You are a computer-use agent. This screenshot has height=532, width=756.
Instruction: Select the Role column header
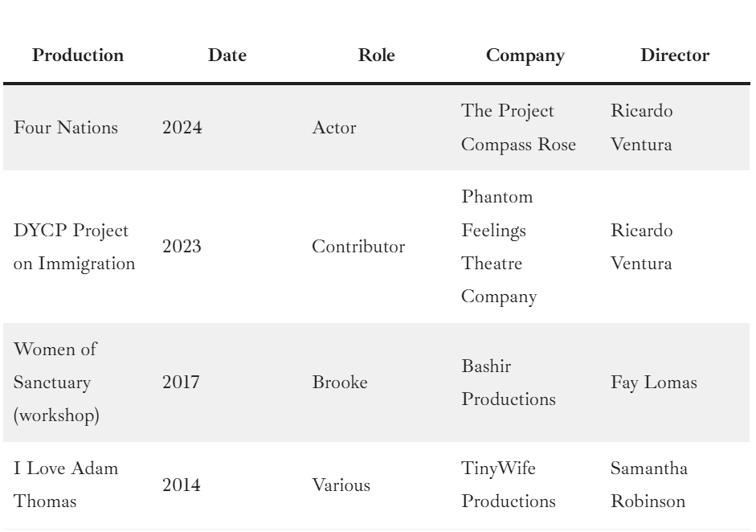coord(376,55)
